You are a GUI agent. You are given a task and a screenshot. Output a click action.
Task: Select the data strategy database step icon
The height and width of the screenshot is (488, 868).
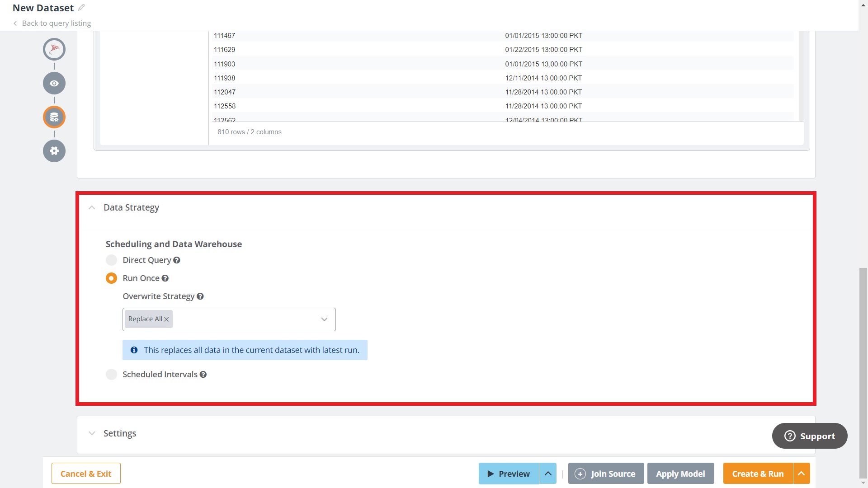(x=54, y=117)
